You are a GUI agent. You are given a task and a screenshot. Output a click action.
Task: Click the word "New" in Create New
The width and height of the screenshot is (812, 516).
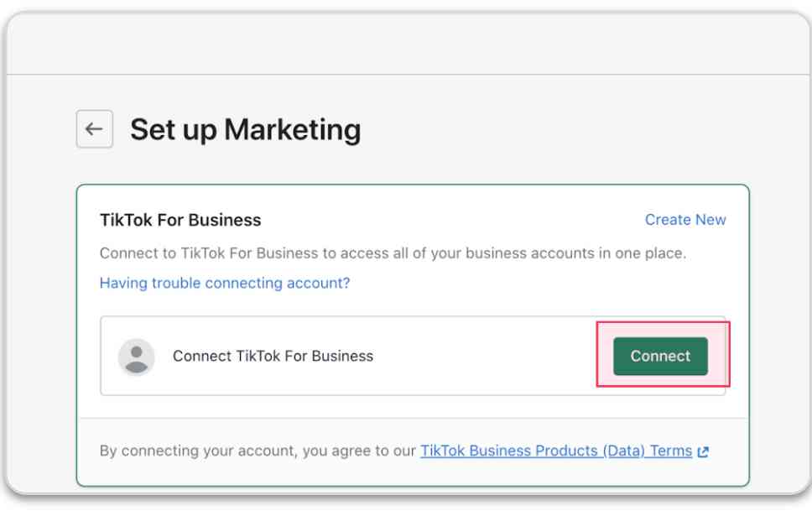(710, 220)
